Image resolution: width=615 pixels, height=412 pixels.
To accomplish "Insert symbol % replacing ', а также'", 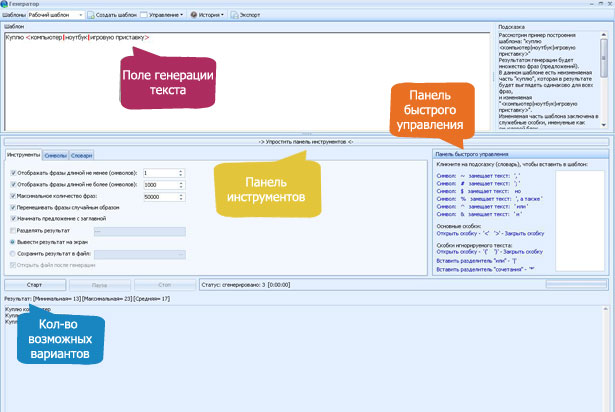I will [x=489, y=199].
